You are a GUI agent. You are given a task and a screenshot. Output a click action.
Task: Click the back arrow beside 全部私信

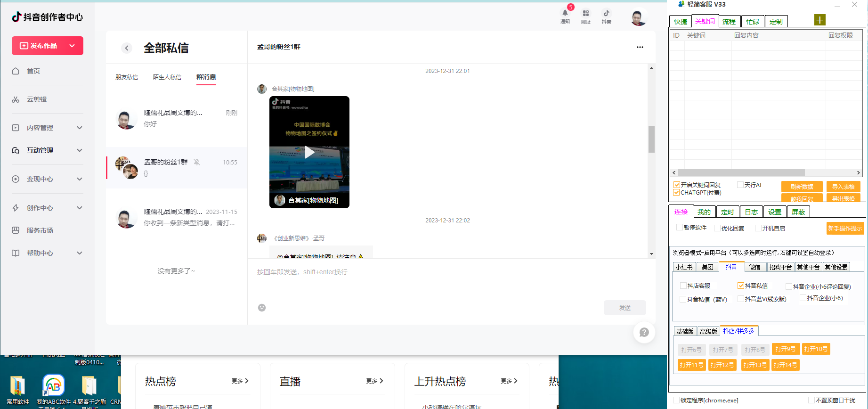pyautogui.click(x=126, y=48)
